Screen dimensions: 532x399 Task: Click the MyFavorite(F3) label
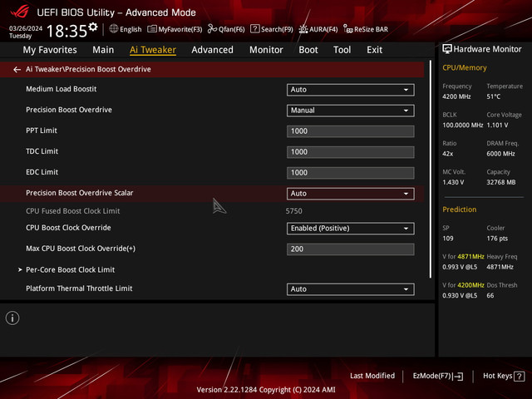(180, 29)
